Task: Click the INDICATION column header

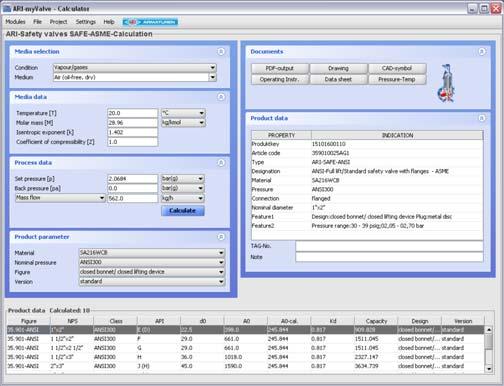Action: pos(397,135)
